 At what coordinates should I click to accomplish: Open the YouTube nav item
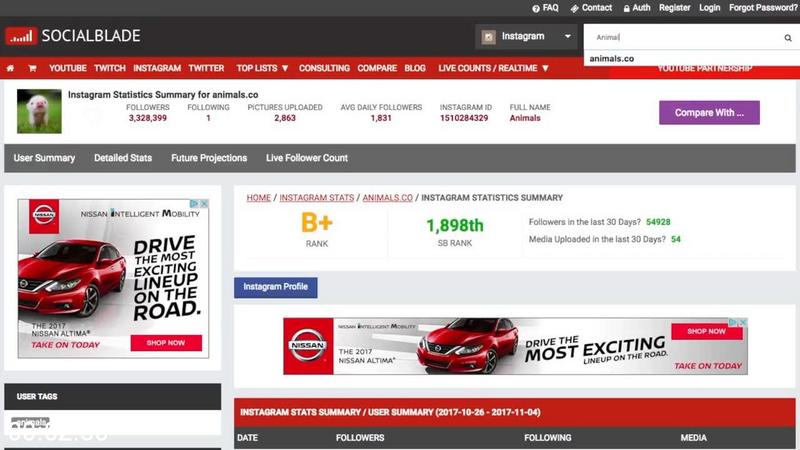pyautogui.click(x=68, y=68)
